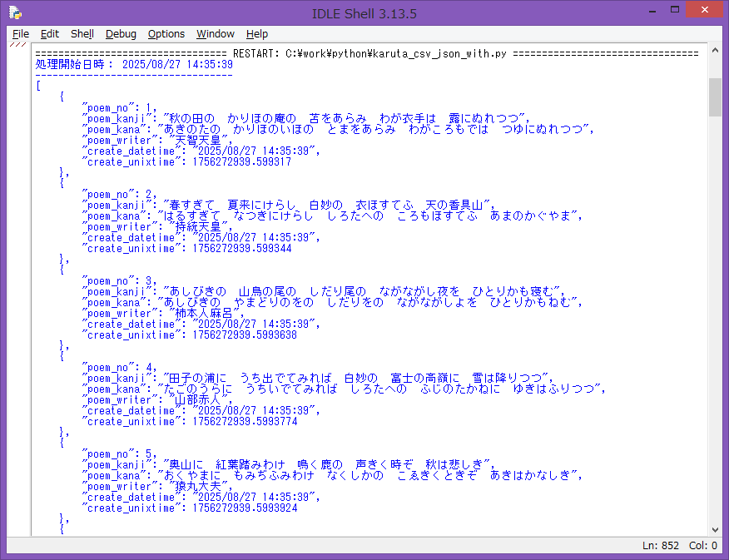Open the Help menu
Image resolution: width=729 pixels, height=560 pixels.
coord(257,34)
